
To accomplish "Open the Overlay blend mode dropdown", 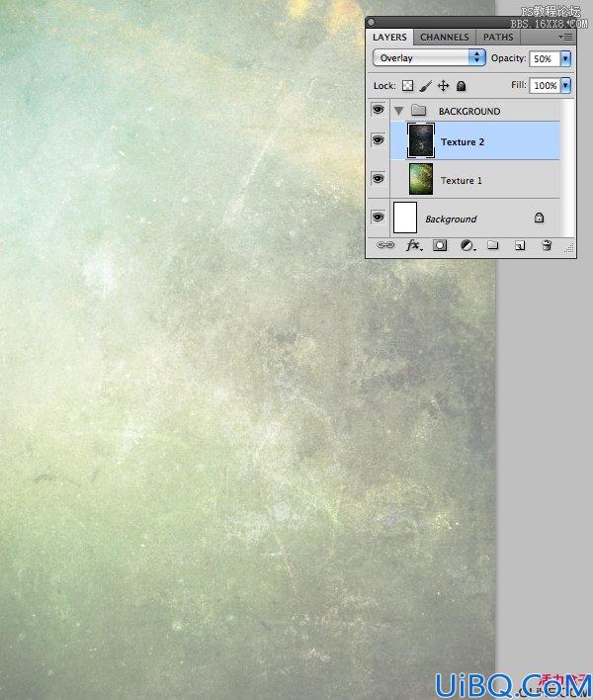I will tap(429, 57).
